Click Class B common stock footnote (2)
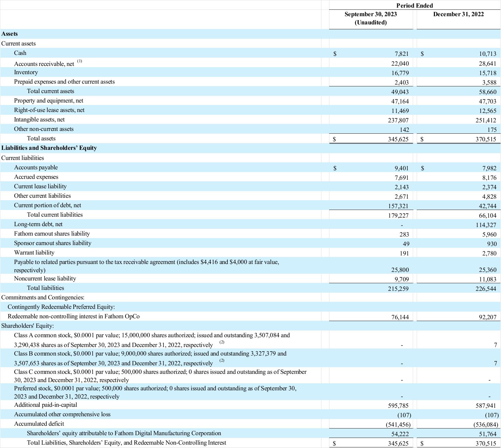The width and height of the screenshot is (501, 448). [x=222, y=360]
